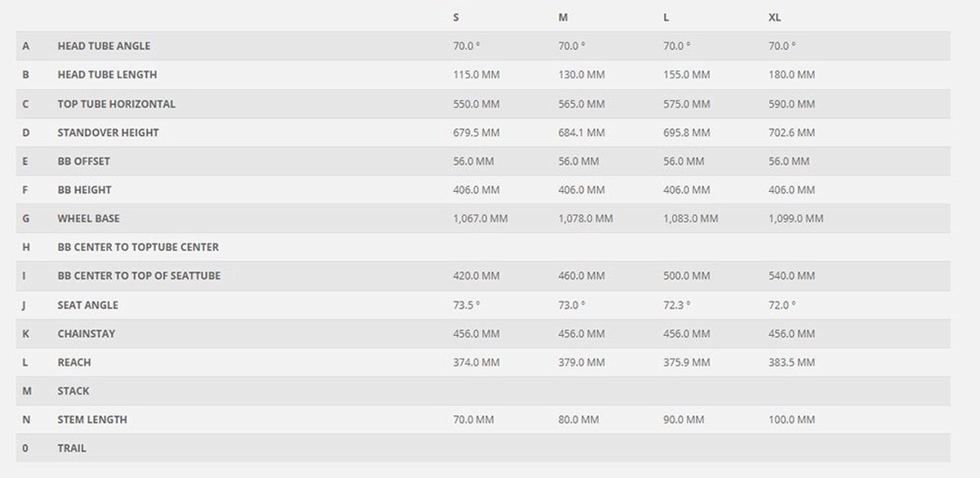Click the 375.9 MM reach value
This screenshot has height=478, width=980.
[x=686, y=363]
